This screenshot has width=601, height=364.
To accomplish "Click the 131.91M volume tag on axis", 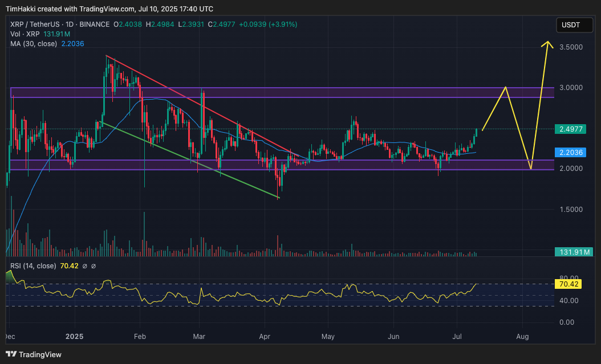I will click(x=574, y=252).
